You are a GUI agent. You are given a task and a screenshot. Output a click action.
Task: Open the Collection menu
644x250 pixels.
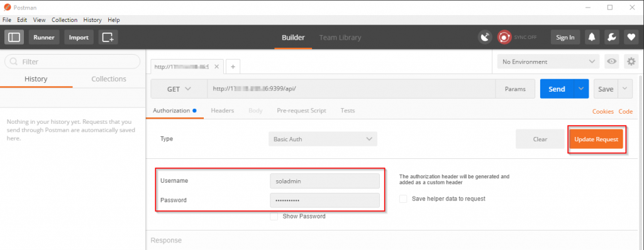click(65, 19)
